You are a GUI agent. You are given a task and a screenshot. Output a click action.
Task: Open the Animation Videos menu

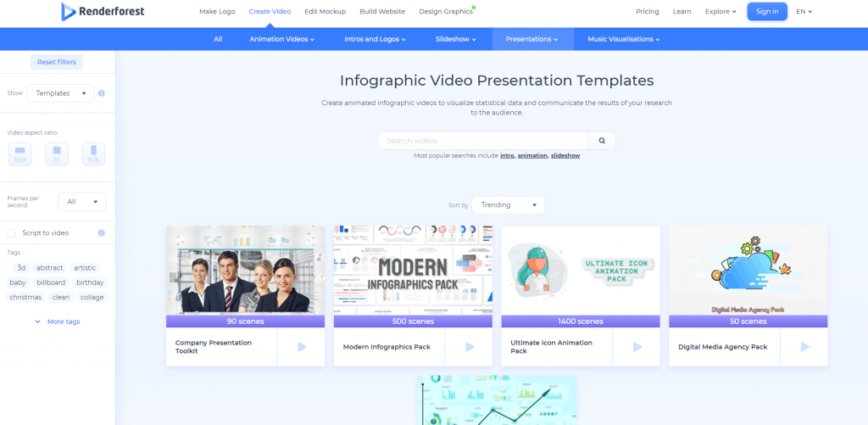(x=281, y=39)
